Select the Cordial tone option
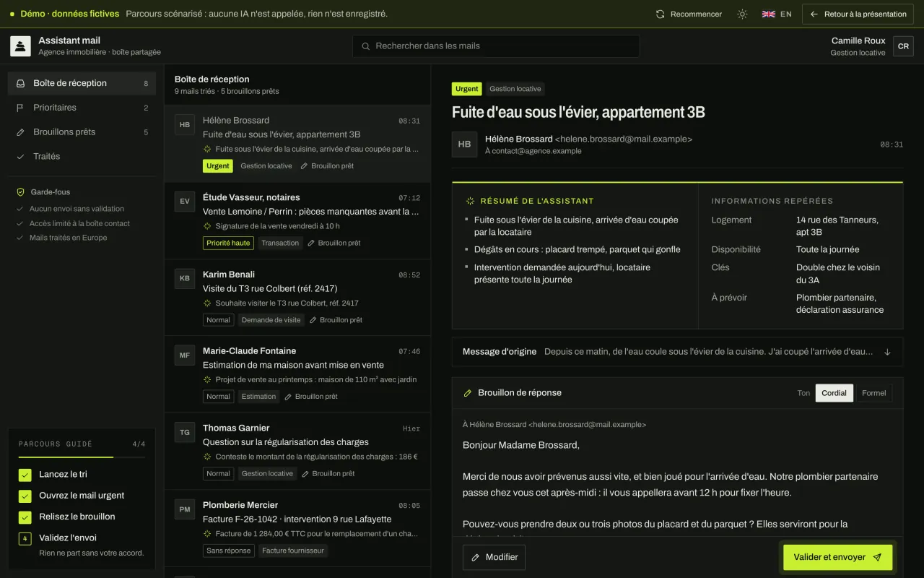Image resolution: width=924 pixels, height=578 pixels. pyautogui.click(x=834, y=393)
